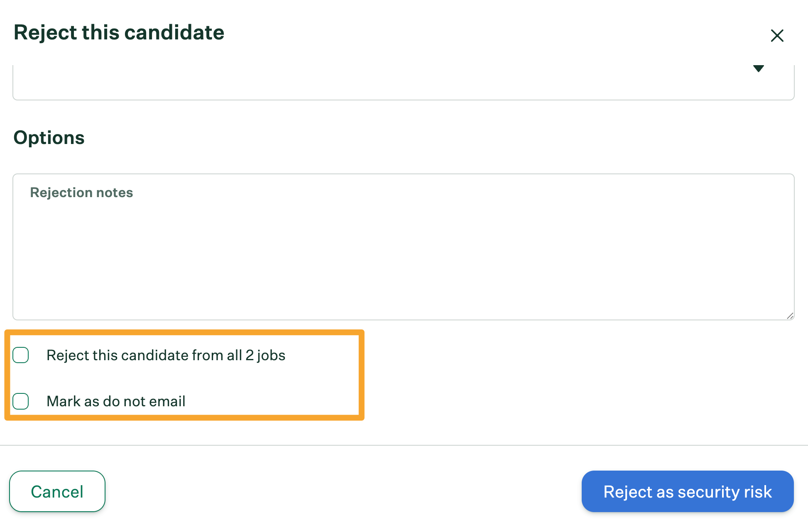
Task: Click the 'Mark as do not email' label text
Action: coord(116,401)
